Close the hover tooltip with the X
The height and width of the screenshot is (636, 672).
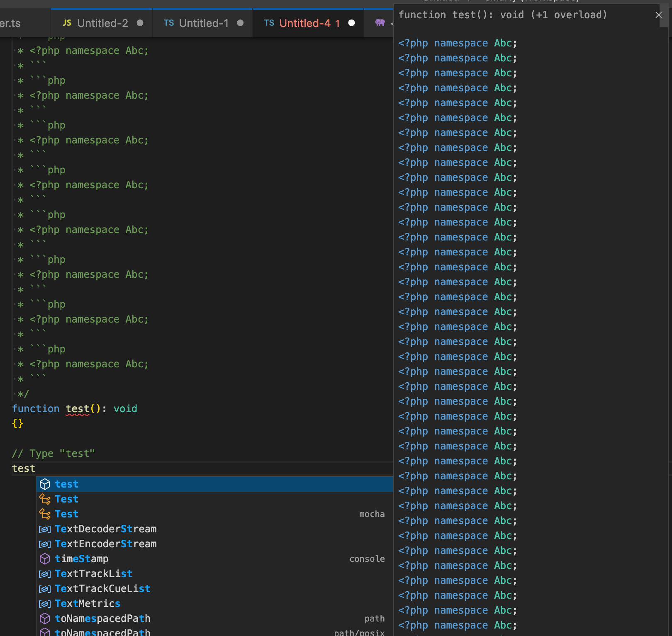pyautogui.click(x=659, y=15)
